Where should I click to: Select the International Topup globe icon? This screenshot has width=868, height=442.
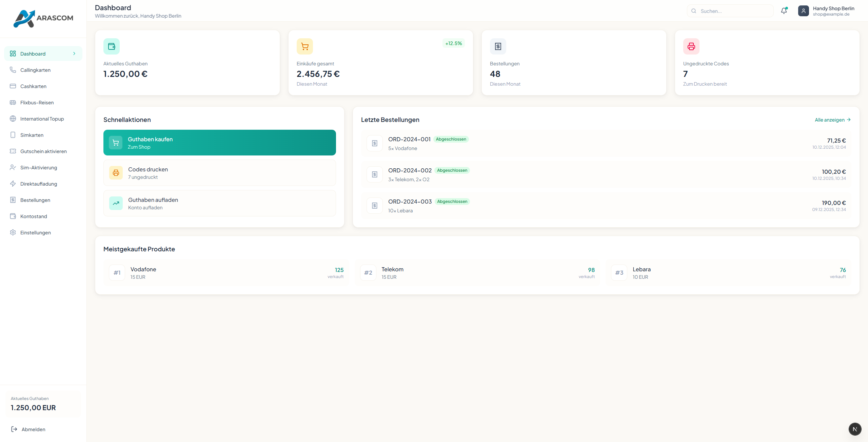[13, 119]
